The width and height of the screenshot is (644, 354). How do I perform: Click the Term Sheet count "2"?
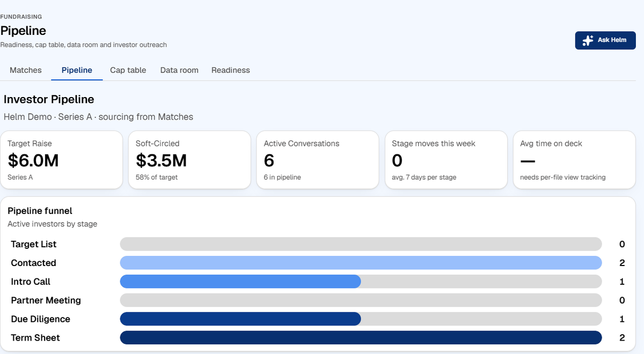point(622,338)
